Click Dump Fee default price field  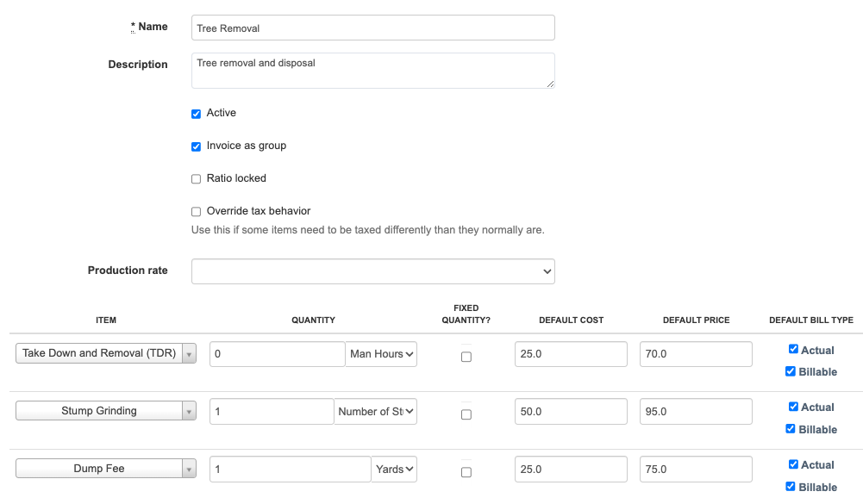click(696, 470)
